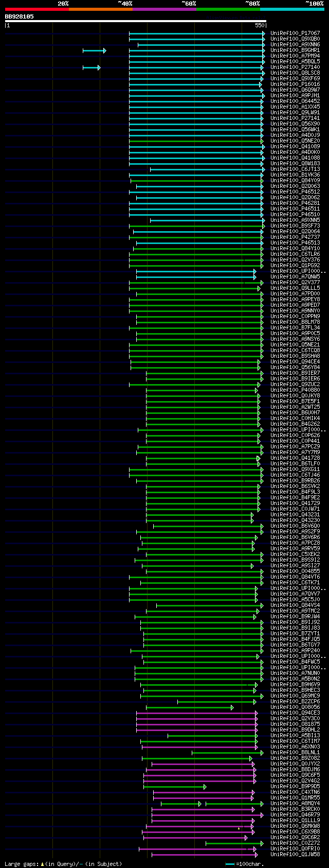
Task: Open hit UniRef100_A7PM94
Action: tap(295, 56)
